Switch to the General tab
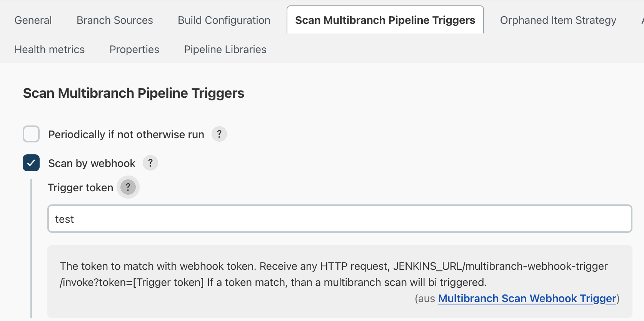644x321 pixels. click(33, 20)
